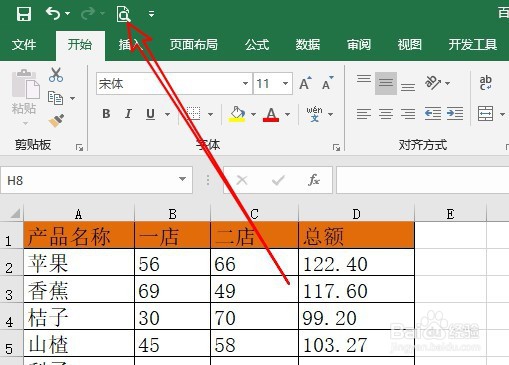Click the Cut scissors icon
The image size is (509, 365).
[56, 75]
